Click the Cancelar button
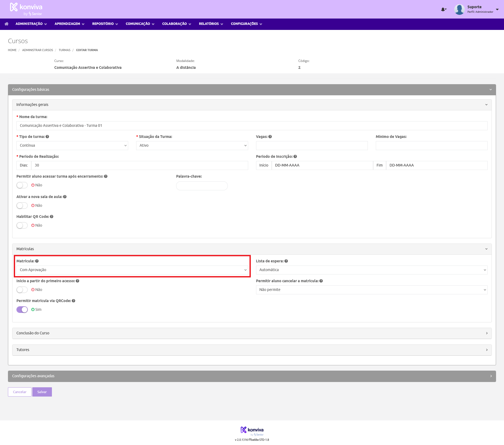504x445 pixels. tap(20, 392)
